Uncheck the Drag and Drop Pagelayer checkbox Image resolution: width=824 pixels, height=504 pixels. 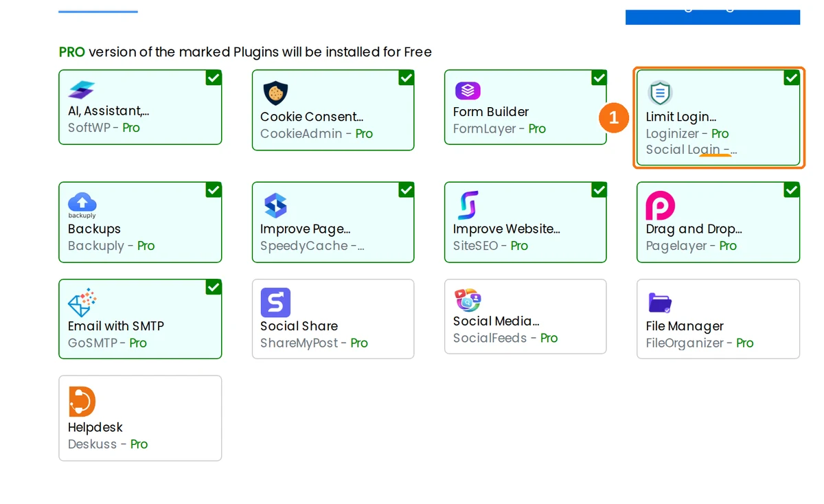tap(792, 190)
